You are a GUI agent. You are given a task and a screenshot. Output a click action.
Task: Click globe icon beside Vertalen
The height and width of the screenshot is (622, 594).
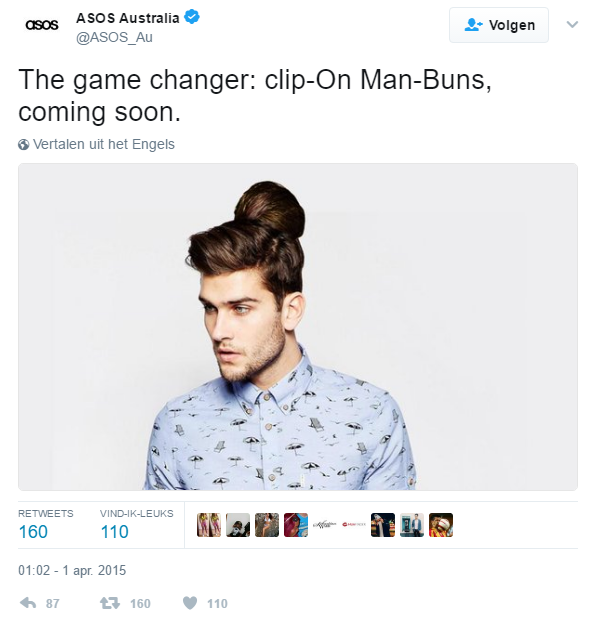[23, 144]
